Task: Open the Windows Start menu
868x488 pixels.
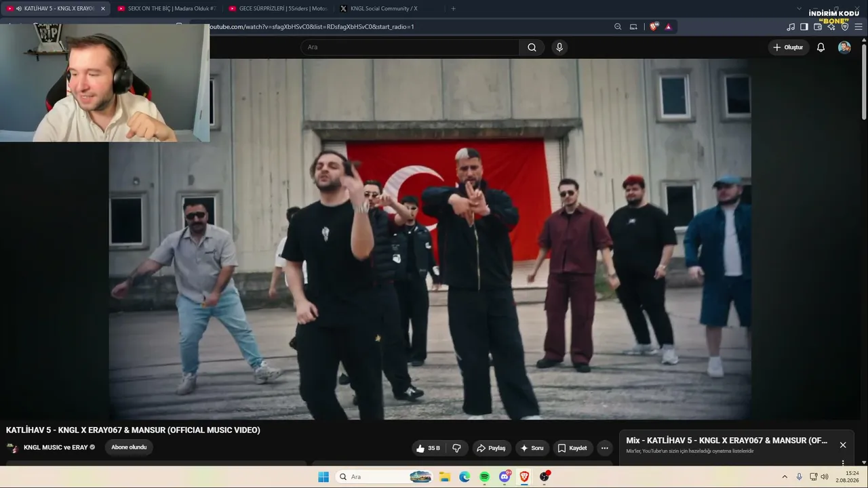Action: [323, 477]
